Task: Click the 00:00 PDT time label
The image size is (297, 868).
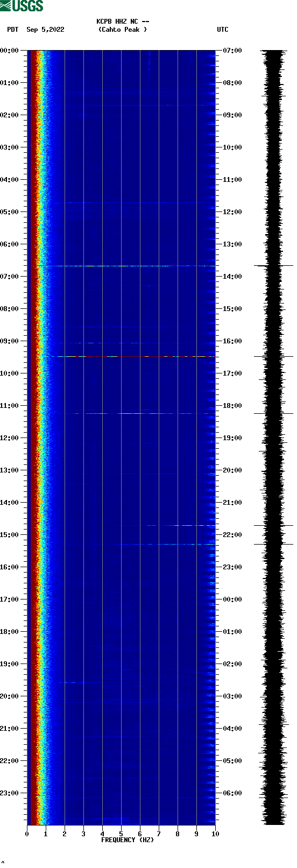Action: (10, 51)
